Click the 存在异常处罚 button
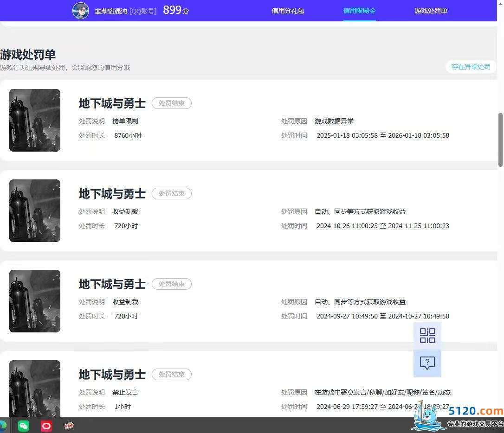The image size is (504, 433). click(471, 67)
